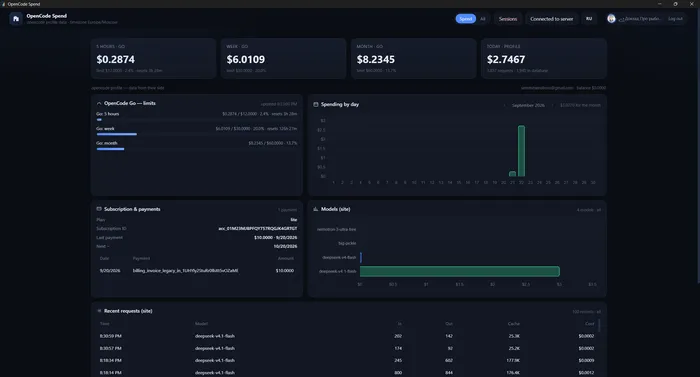Switch to the All view pill
Viewport: 700px width, 377px height.
(483, 19)
